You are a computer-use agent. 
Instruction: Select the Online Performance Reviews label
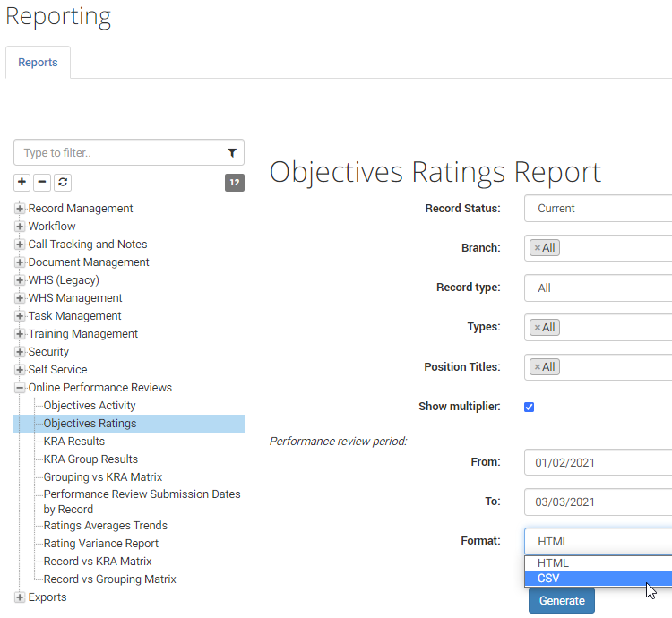pyautogui.click(x=99, y=388)
